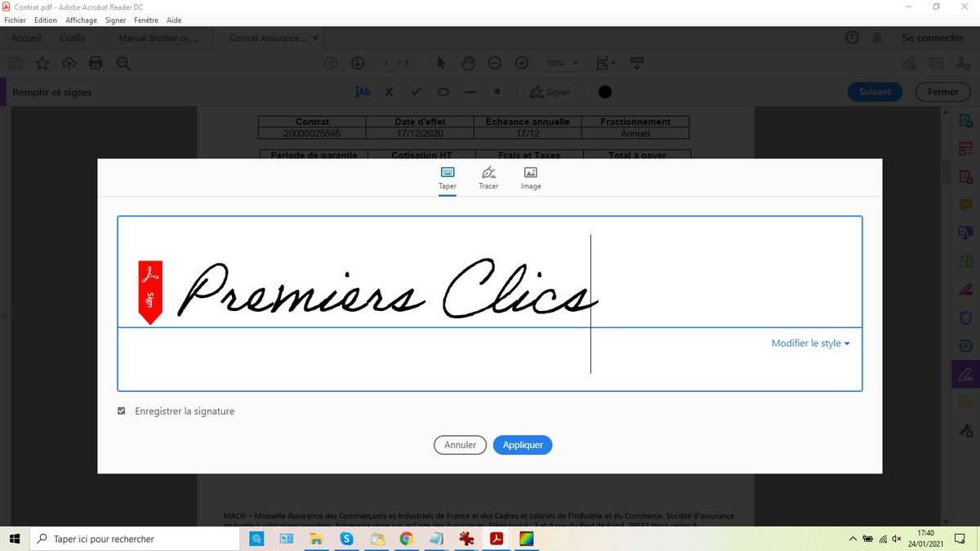Go to previous page arrow
980x551 pixels.
pos(331,63)
